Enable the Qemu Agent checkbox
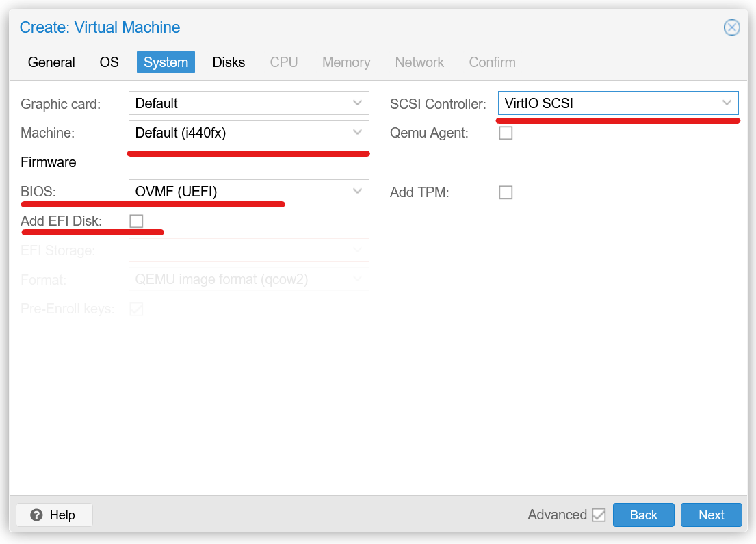Image resolution: width=756 pixels, height=544 pixels. [506, 133]
